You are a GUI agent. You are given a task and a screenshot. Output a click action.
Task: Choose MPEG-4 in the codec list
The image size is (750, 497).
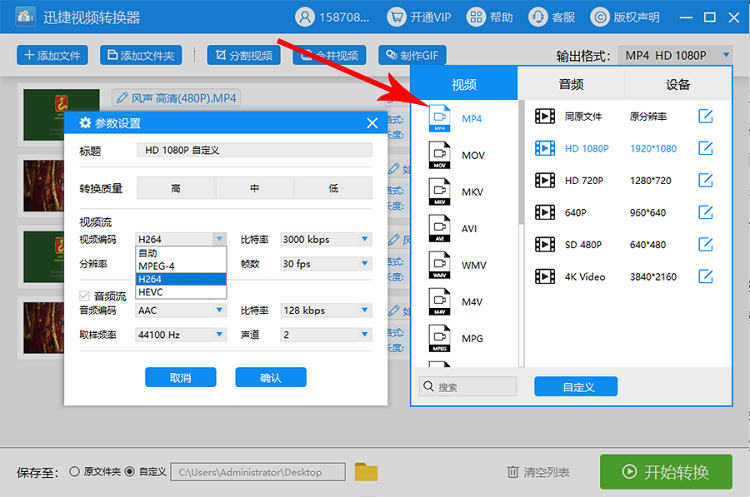click(181, 266)
